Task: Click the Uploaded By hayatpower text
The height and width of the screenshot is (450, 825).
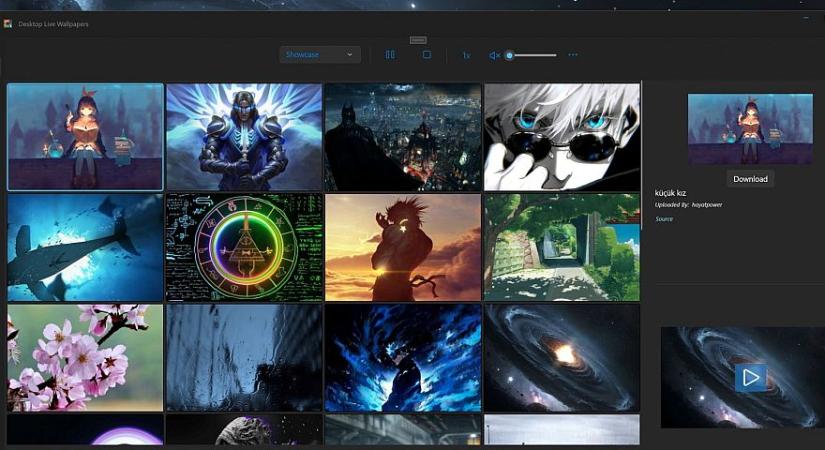Action: pyautogui.click(x=688, y=205)
